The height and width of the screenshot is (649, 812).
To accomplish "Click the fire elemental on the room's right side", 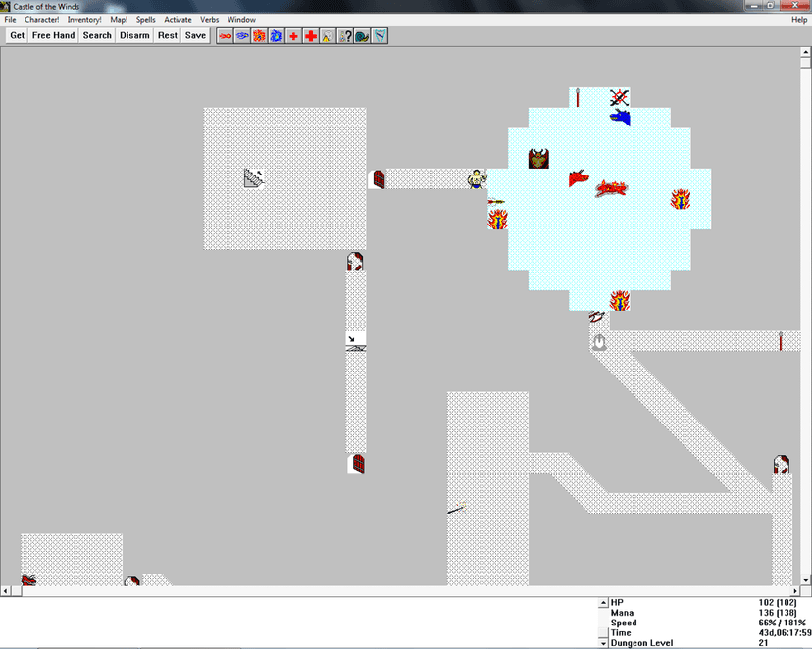I will (x=681, y=199).
